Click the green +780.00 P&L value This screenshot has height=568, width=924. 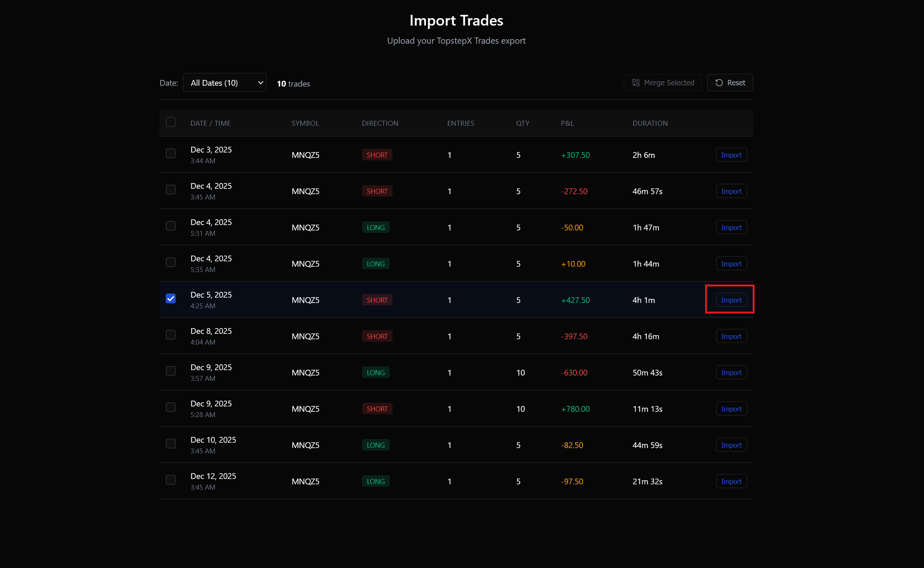(x=575, y=408)
